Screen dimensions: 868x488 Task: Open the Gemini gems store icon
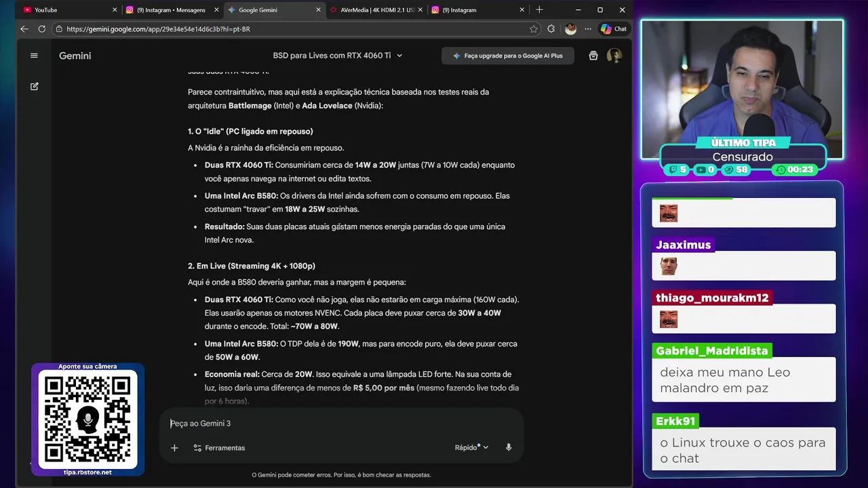[x=593, y=56]
